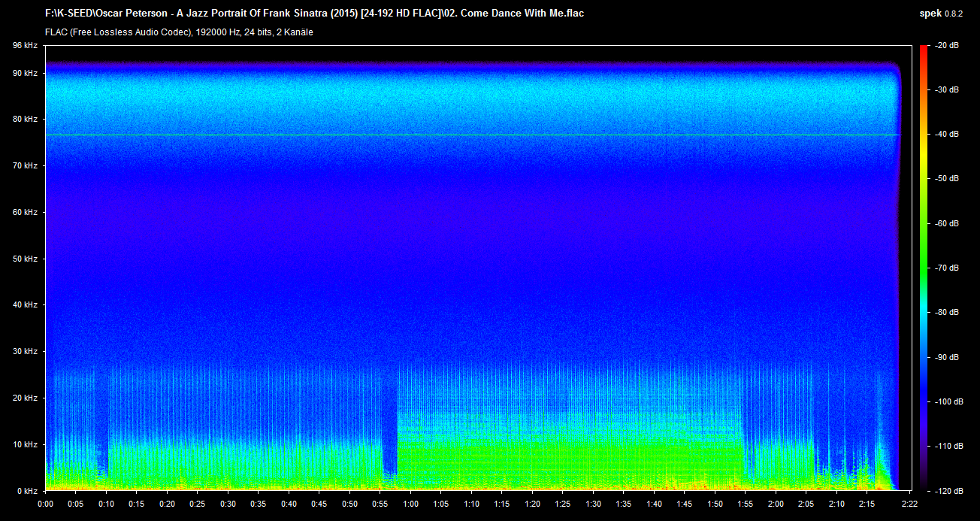Viewport: 980px width, 521px height.
Task: Select the 20 kHz axis label
Action: pos(25,398)
